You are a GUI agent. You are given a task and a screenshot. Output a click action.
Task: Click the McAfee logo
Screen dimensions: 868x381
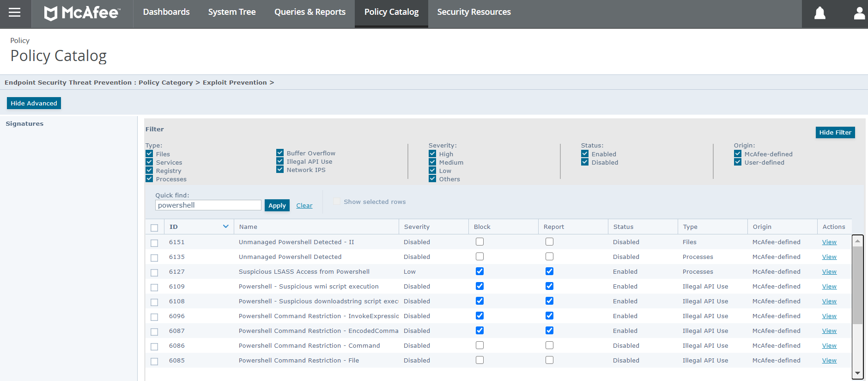(x=82, y=13)
